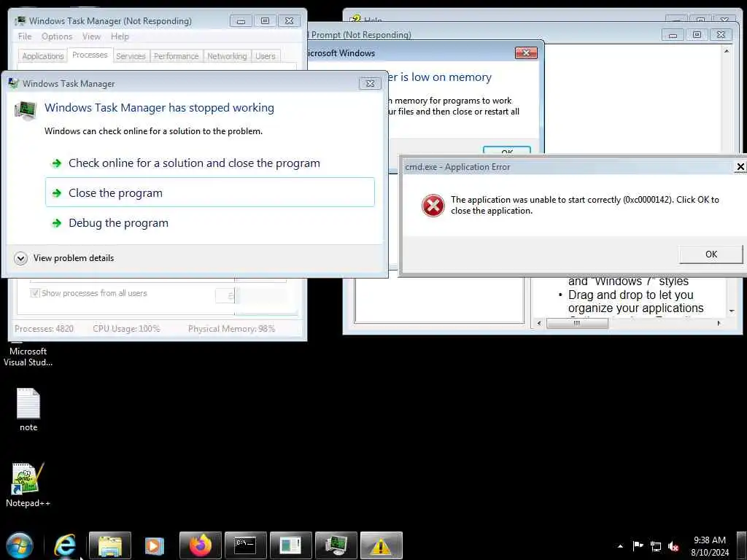Image resolution: width=747 pixels, height=560 pixels.
Task: Expand View problem details
Action: coord(64,258)
